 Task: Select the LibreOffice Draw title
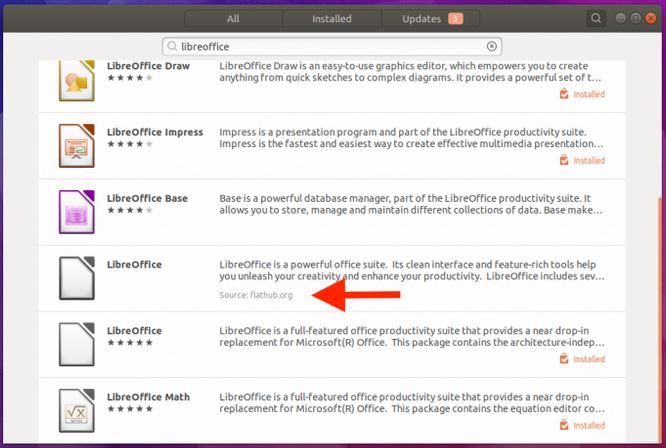148,66
